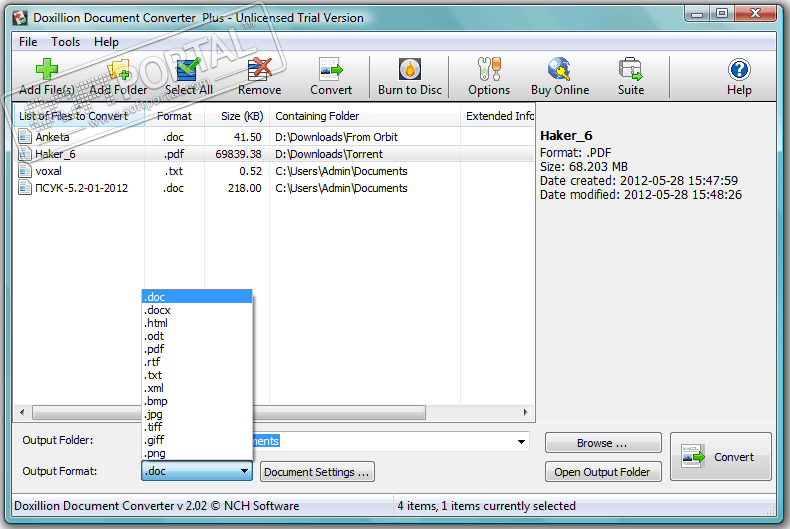Sort by List of Files to Convert column
This screenshot has width=790, height=529.
(x=79, y=116)
